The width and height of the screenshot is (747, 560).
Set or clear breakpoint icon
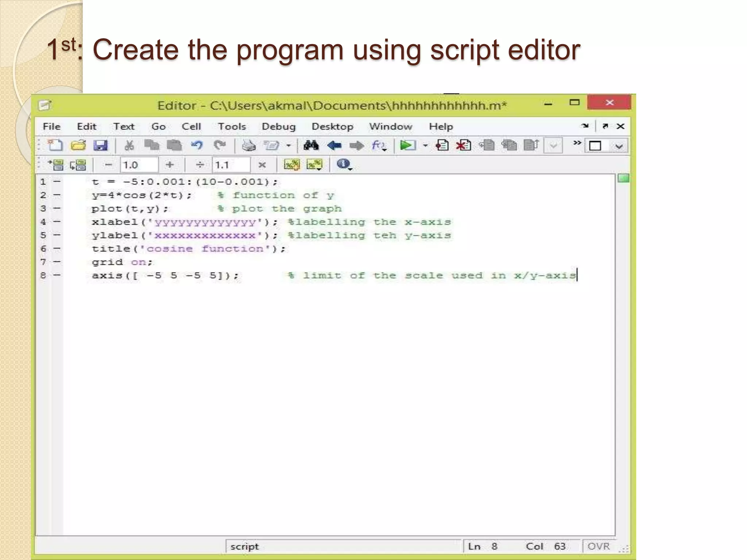click(442, 145)
